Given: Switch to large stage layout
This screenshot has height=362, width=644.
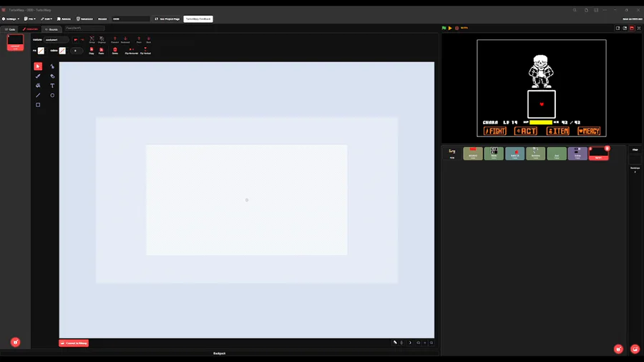Looking at the screenshot, I should pyautogui.click(x=625, y=28).
